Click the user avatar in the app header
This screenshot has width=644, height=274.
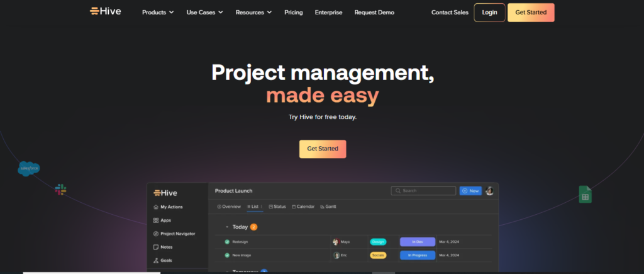click(489, 190)
